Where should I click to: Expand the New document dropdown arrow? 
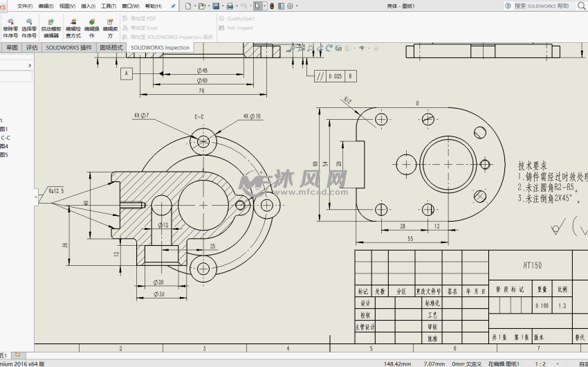click(194, 6)
